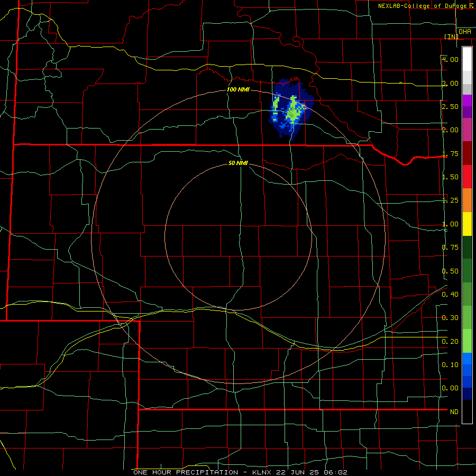Click the 0.00 legend value
This screenshot has height=476, width=476.
click(x=450, y=388)
